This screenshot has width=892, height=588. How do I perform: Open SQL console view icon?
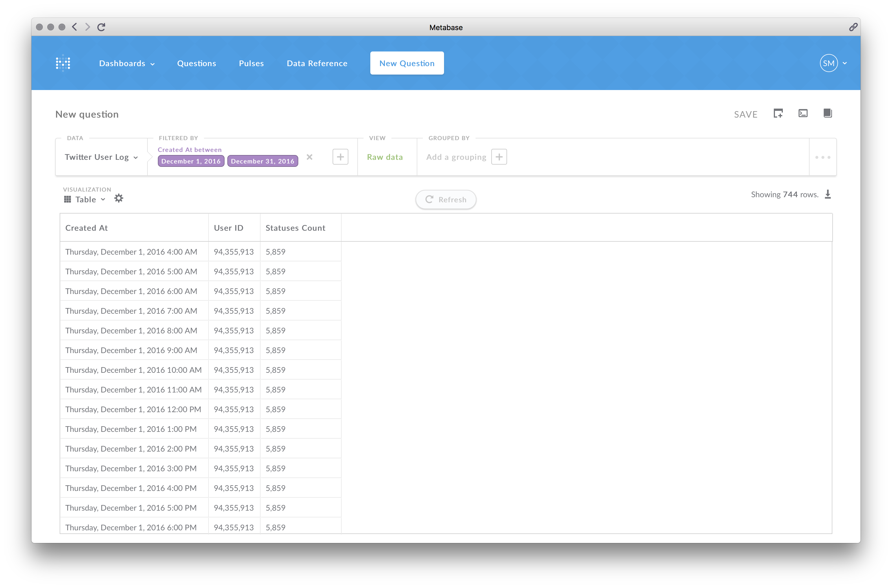tap(803, 113)
